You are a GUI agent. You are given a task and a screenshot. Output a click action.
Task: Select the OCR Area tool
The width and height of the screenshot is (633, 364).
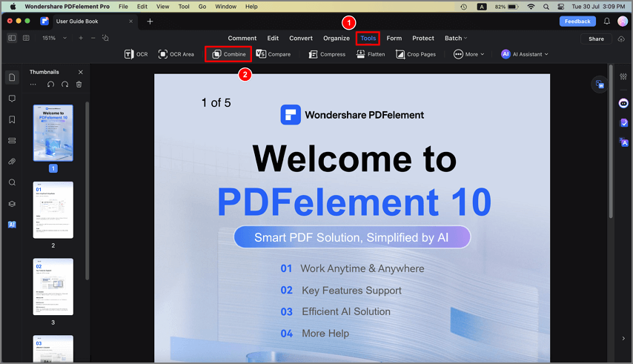pos(176,54)
